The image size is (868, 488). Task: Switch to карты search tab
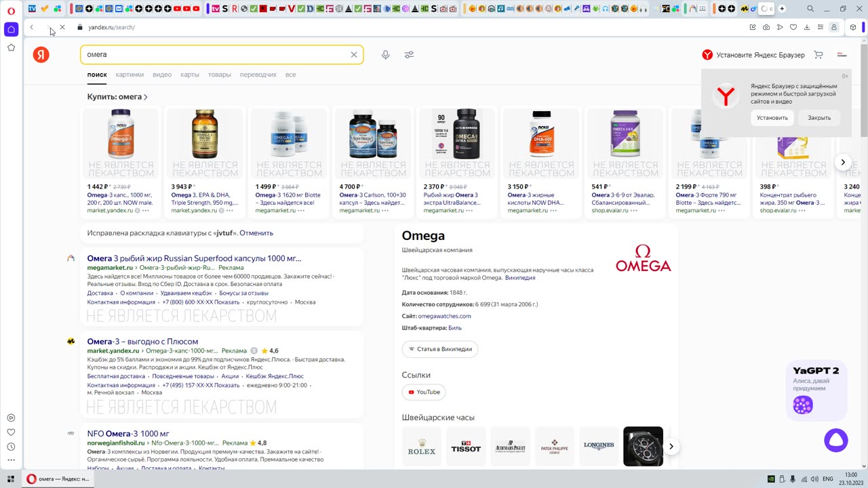190,75
